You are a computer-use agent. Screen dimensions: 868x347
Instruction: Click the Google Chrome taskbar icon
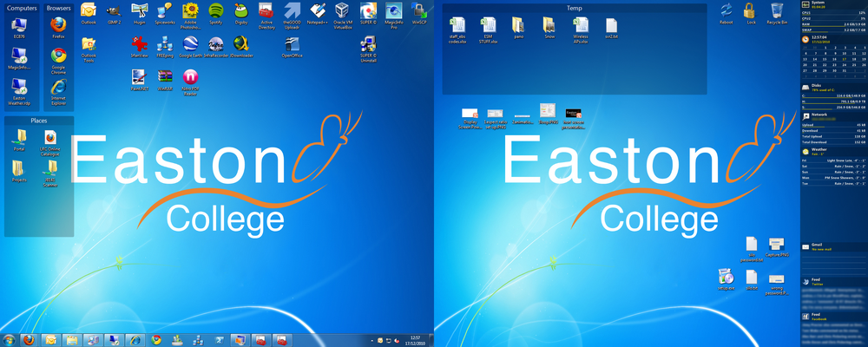click(155, 340)
